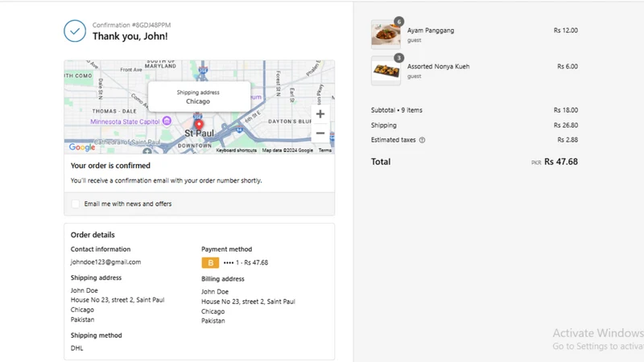Click the Estimated taxes label
Viewport: 644px width, 362px height.
coord(393,140)
